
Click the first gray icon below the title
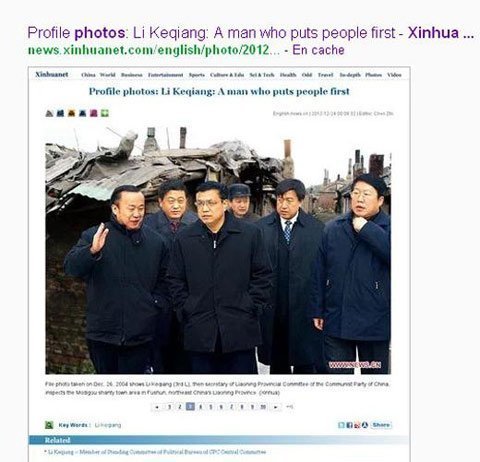[x=49, y=113]
